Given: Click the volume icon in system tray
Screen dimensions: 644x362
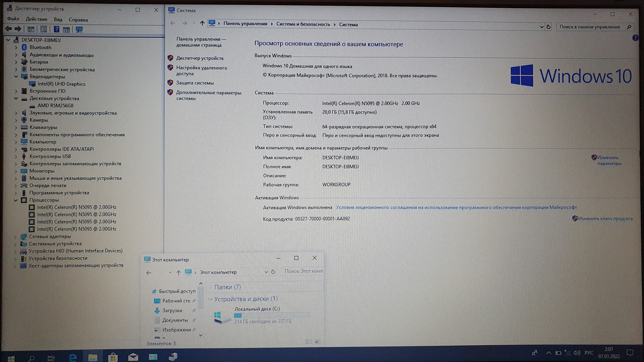Looking at the screenshot, I should [x=576, y=353].
